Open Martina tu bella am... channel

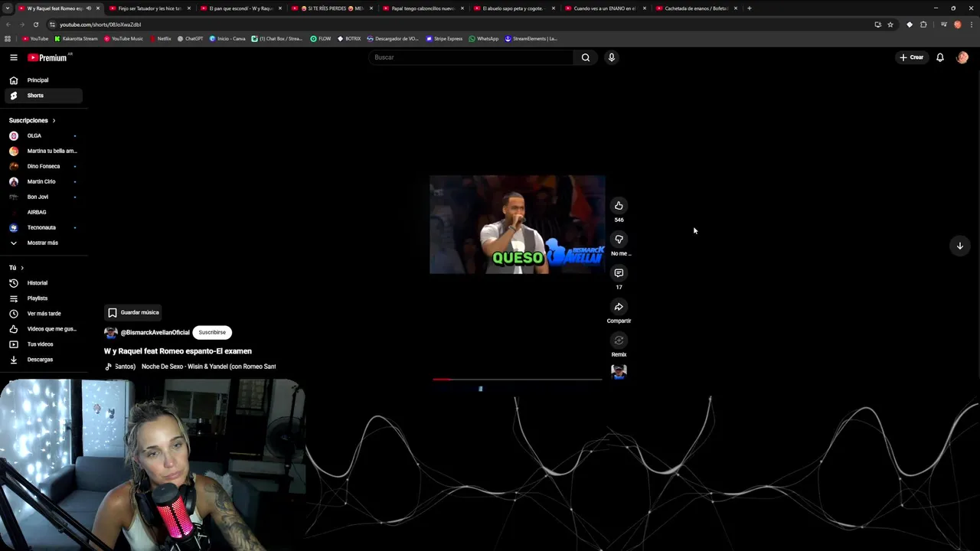point(43,151)
